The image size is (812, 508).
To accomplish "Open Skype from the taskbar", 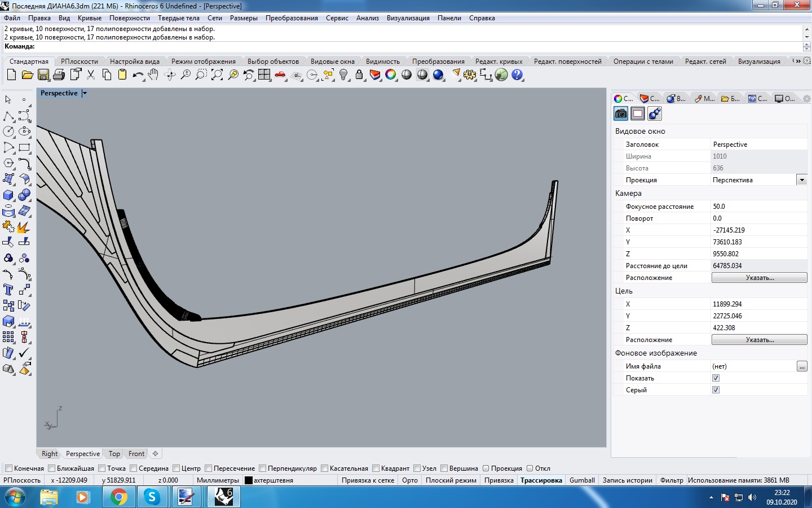I will coord(152,497).
